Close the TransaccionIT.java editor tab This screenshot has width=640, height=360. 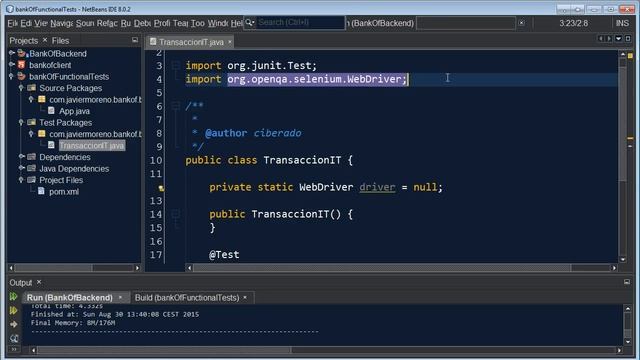point(230,42)
